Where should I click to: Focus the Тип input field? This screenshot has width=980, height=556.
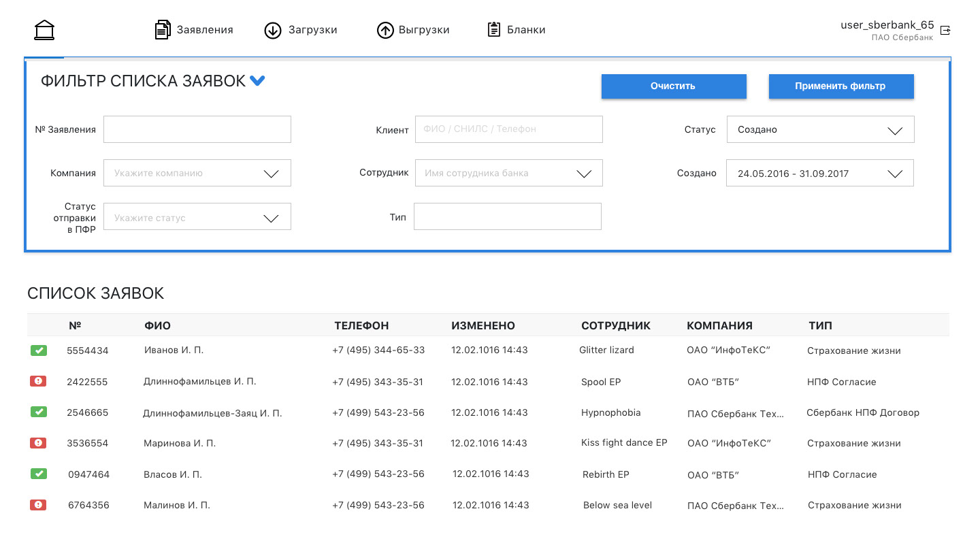pos(508,216)
